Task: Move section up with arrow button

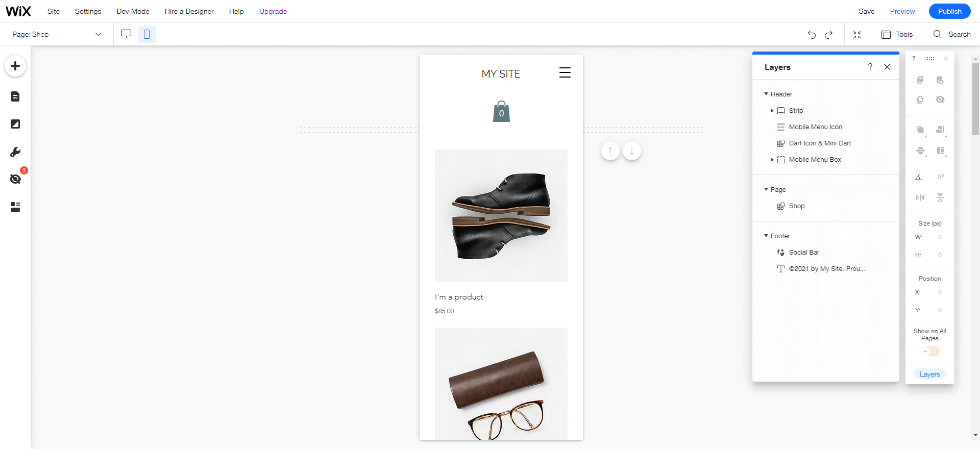Action: pos(610,151)
